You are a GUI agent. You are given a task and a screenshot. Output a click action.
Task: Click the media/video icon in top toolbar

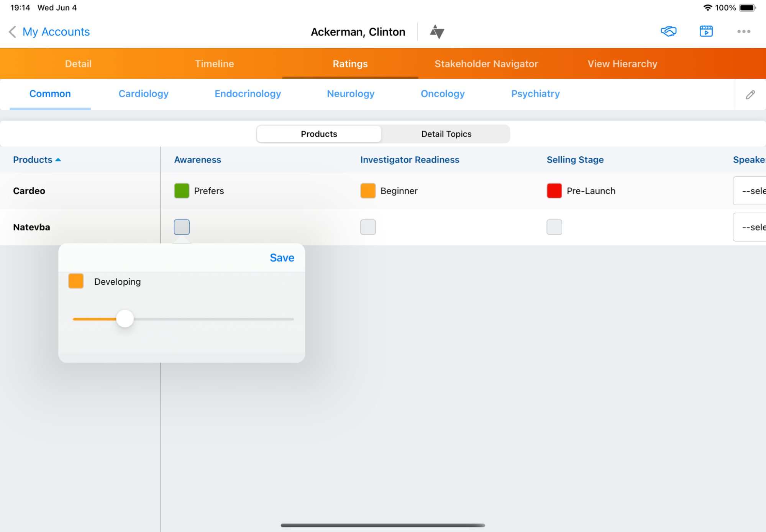pos(706,31)
